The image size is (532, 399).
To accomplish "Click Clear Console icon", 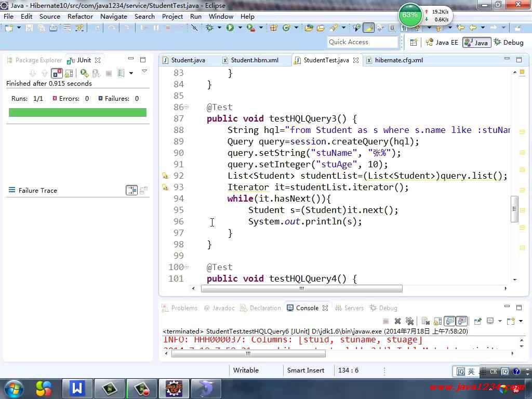I will (x=425, y=321).
